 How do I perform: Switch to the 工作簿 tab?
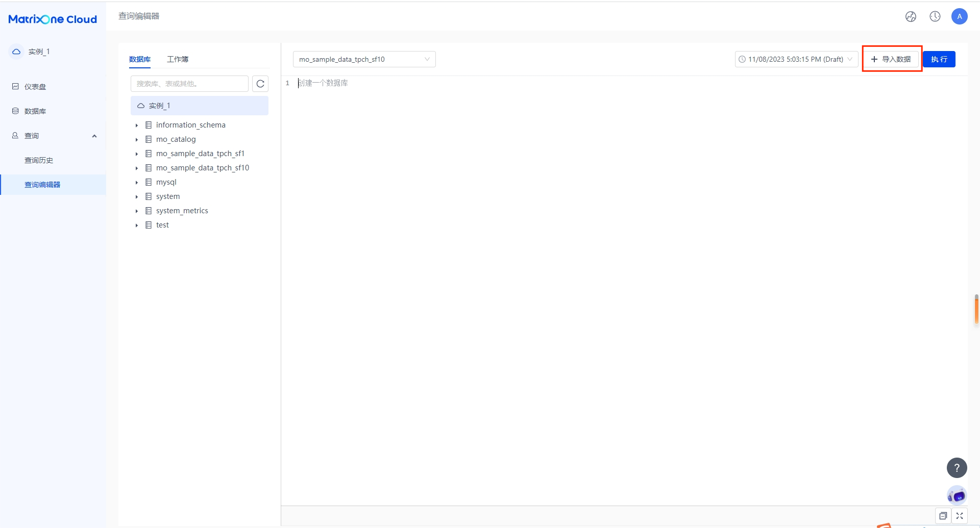(x=178, y=59)
